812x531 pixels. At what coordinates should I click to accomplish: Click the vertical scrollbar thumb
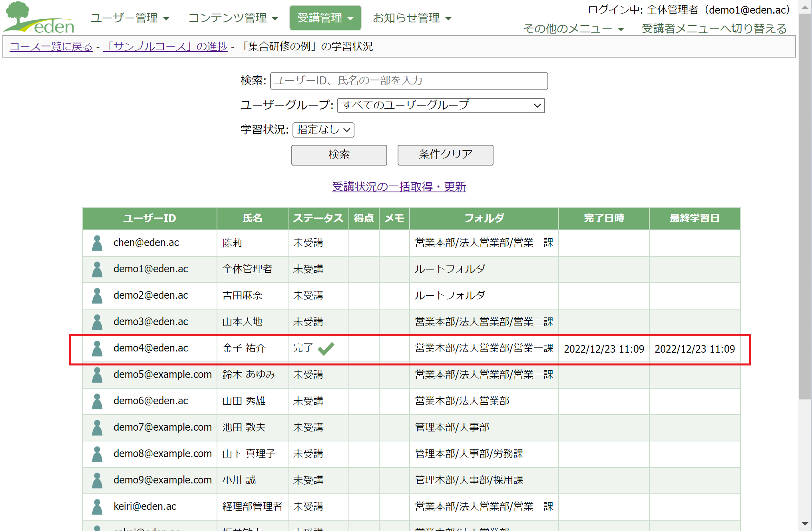tap(805, 207)
